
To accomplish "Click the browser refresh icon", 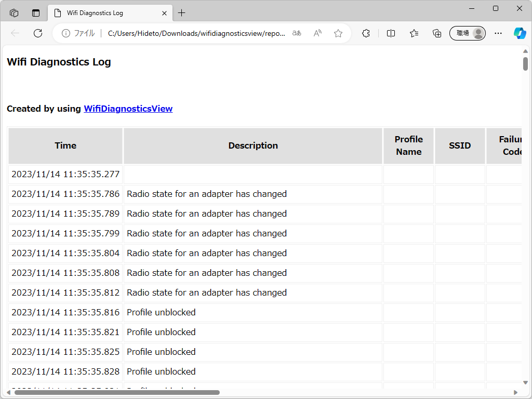I will point(38,33).
